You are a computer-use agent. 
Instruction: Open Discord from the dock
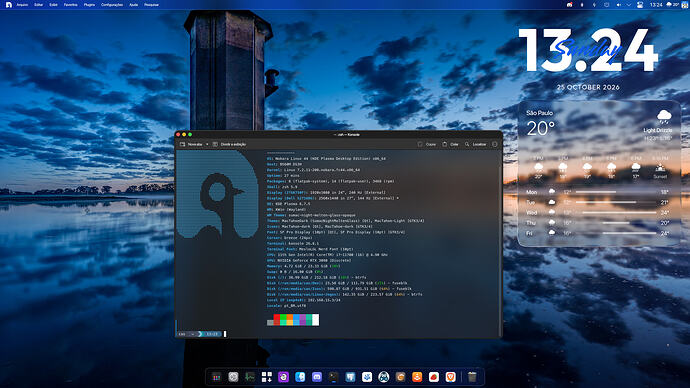317,377
